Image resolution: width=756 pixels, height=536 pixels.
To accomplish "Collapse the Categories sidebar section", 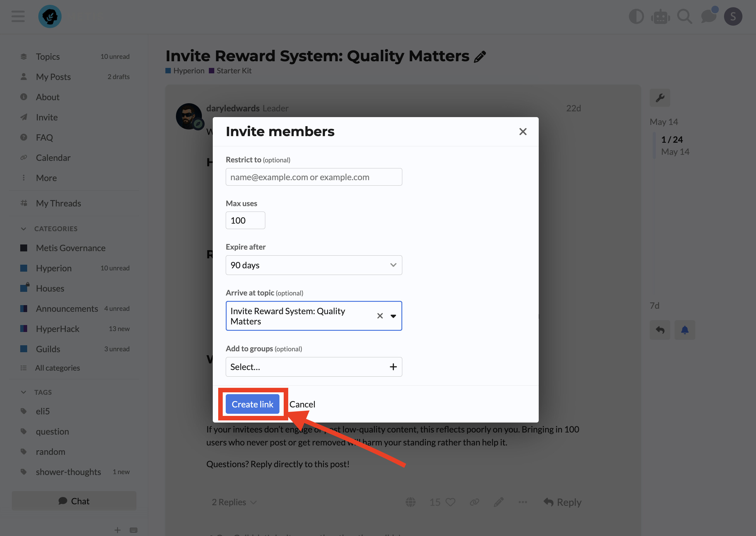I will pyautogui.click(x=24, y=229).
